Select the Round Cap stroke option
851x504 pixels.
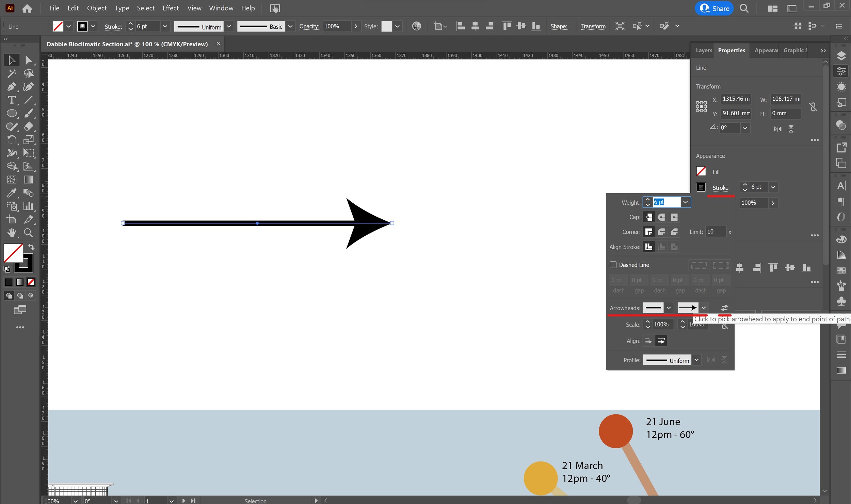(661, 217)
